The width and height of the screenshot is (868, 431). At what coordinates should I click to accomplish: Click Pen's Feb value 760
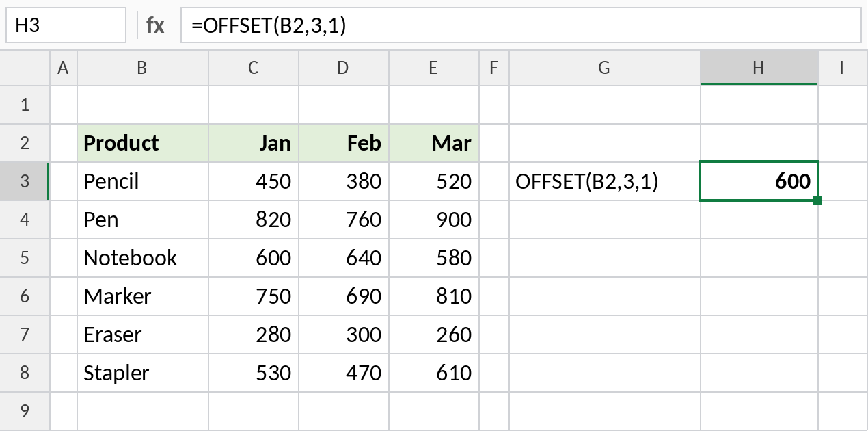[344, 220]
